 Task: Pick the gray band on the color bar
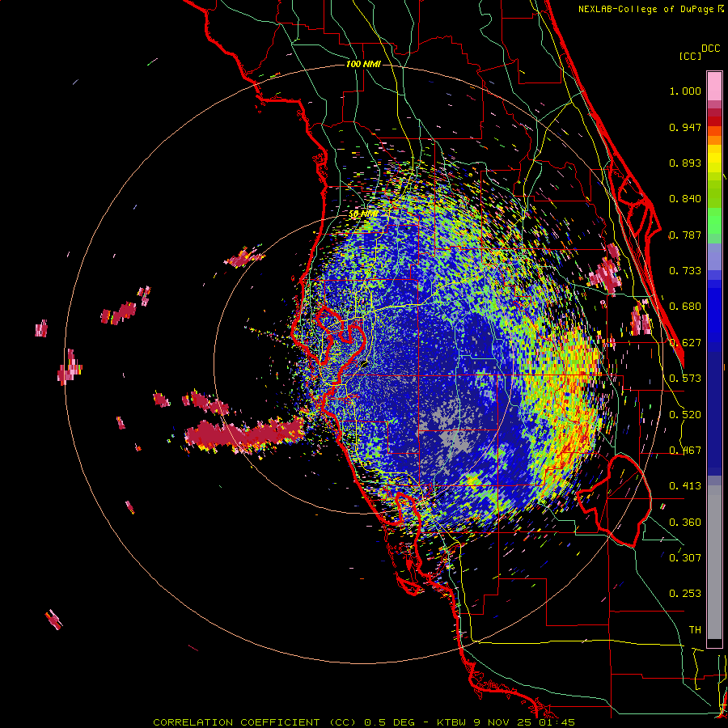(714, 562)
